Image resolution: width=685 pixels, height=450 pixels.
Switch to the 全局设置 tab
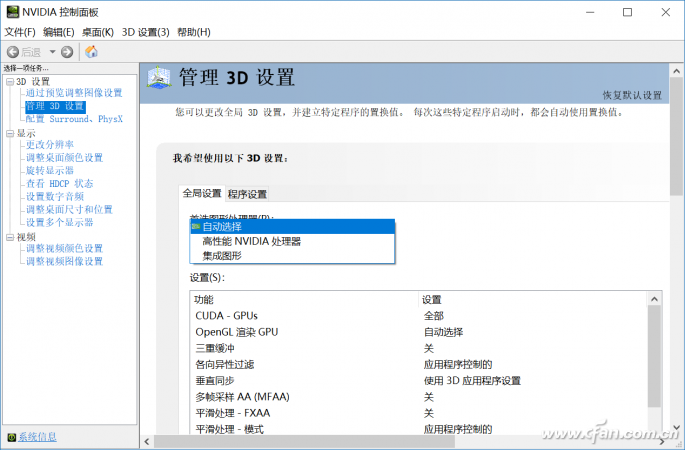[202, 193]
